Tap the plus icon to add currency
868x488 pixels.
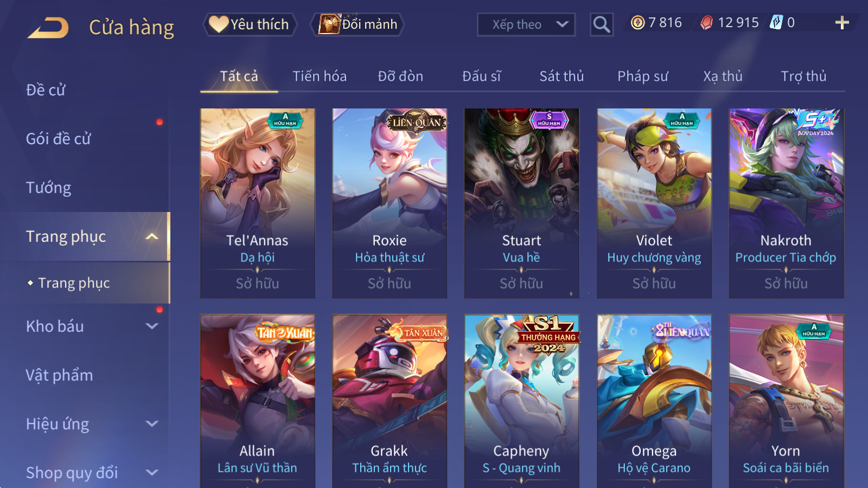pyautogui.click(x=841, y=22)
